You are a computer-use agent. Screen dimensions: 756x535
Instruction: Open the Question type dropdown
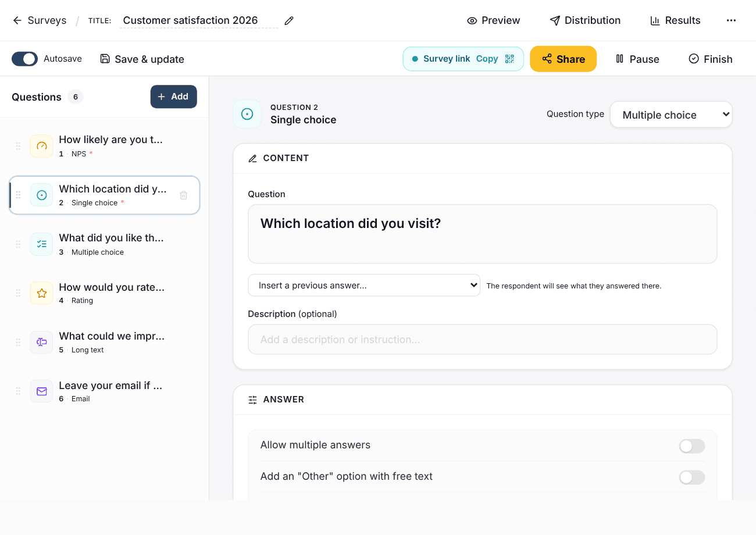[671, 115]
